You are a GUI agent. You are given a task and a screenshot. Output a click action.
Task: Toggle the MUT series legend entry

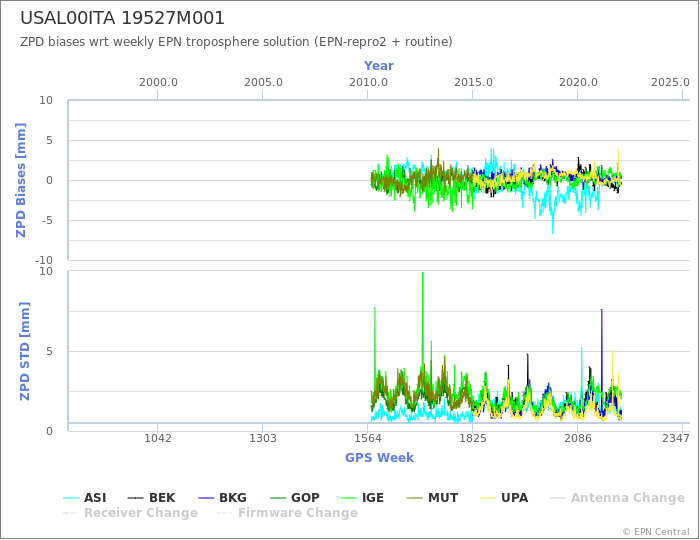click(x=433, y=498)
